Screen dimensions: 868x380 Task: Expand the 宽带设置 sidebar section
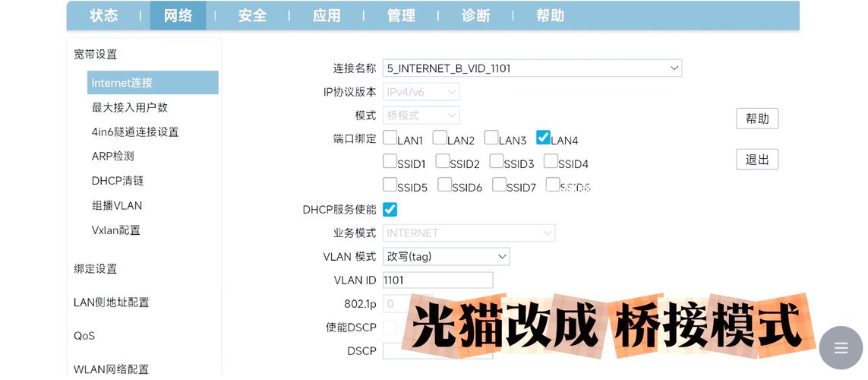coord(95,54)
